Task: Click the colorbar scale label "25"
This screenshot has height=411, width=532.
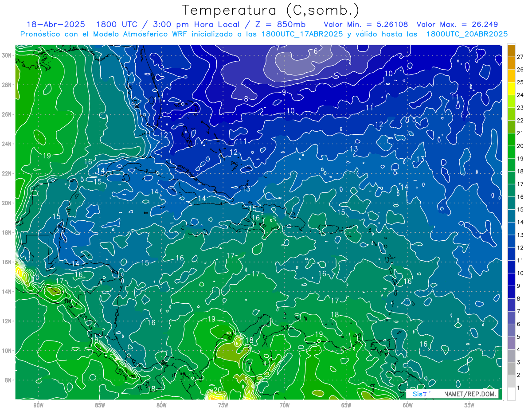Action: pyautogui.click(x=520, y=82)
